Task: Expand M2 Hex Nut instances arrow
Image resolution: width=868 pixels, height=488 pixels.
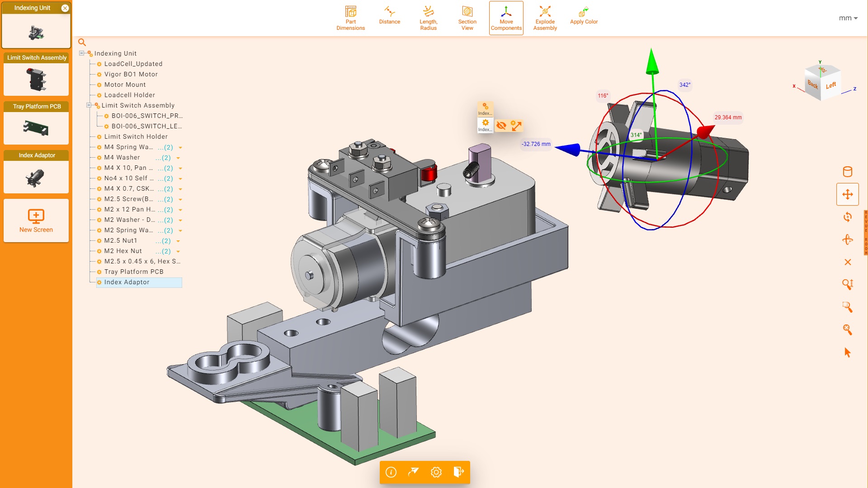Action: (178, 252)
